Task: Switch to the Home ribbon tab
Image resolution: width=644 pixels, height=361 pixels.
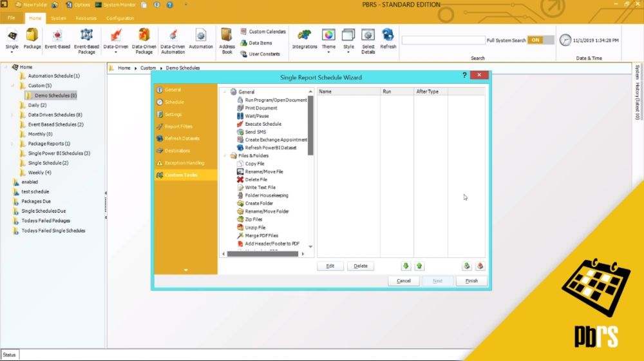Action: point(35,18)
